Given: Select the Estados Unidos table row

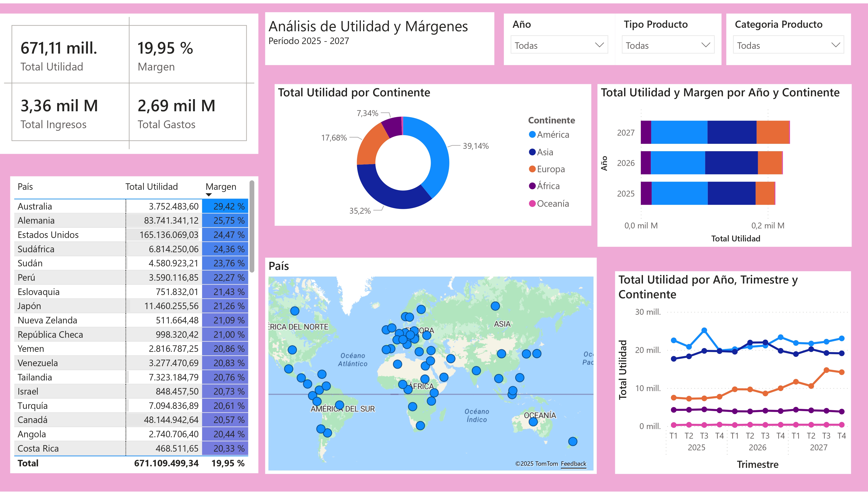Looking at the screenshot, I should [48, 235].
